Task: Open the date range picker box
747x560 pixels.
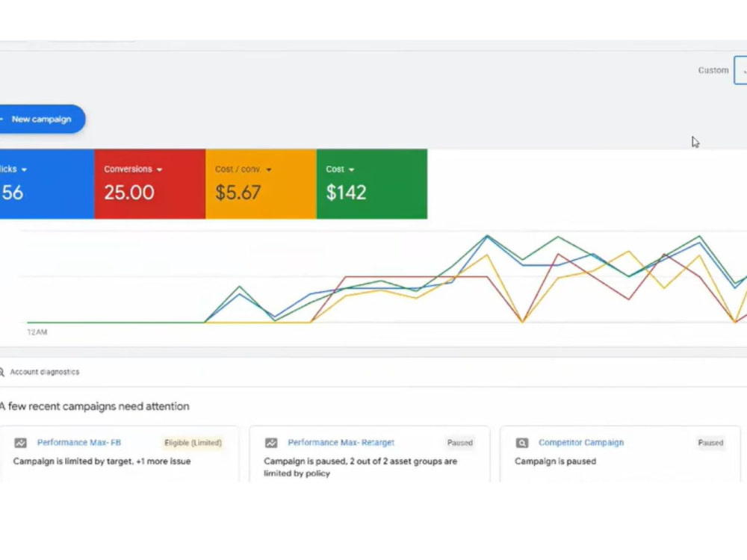Action: pyautogui.click(x=741, y=70)
